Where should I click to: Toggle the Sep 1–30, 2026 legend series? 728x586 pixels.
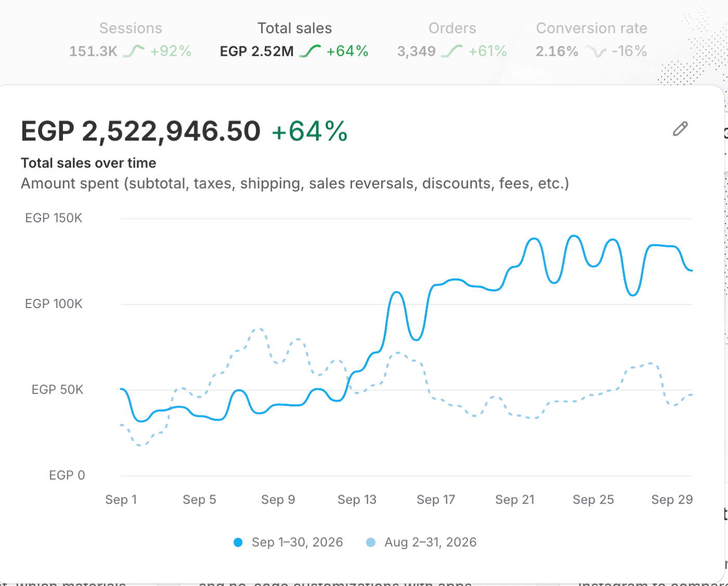tap(288, 542)
